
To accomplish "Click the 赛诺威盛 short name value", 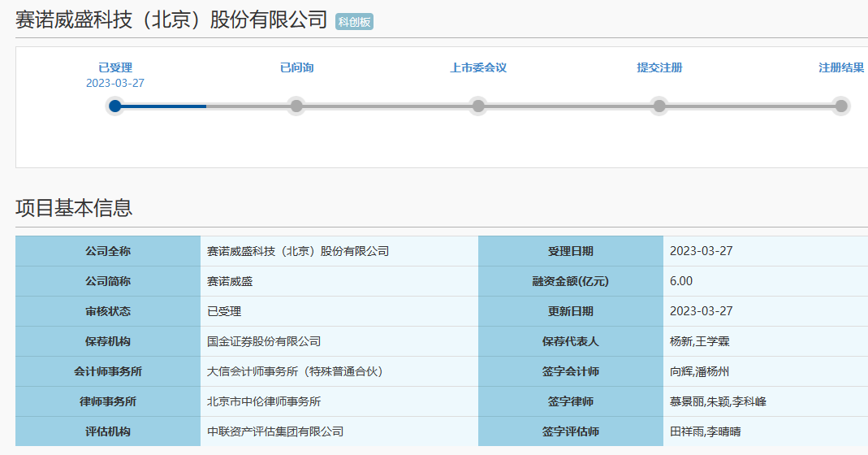I will coord(230,282).
